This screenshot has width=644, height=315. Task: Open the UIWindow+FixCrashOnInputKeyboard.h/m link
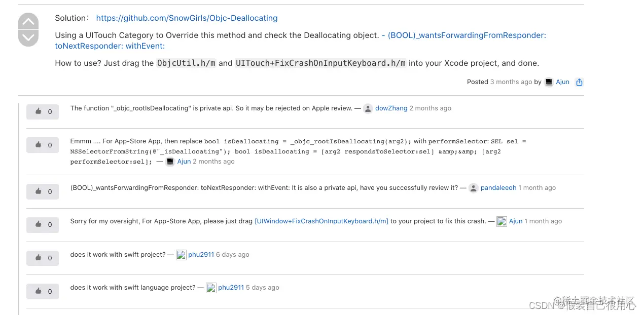click(321, 221)
